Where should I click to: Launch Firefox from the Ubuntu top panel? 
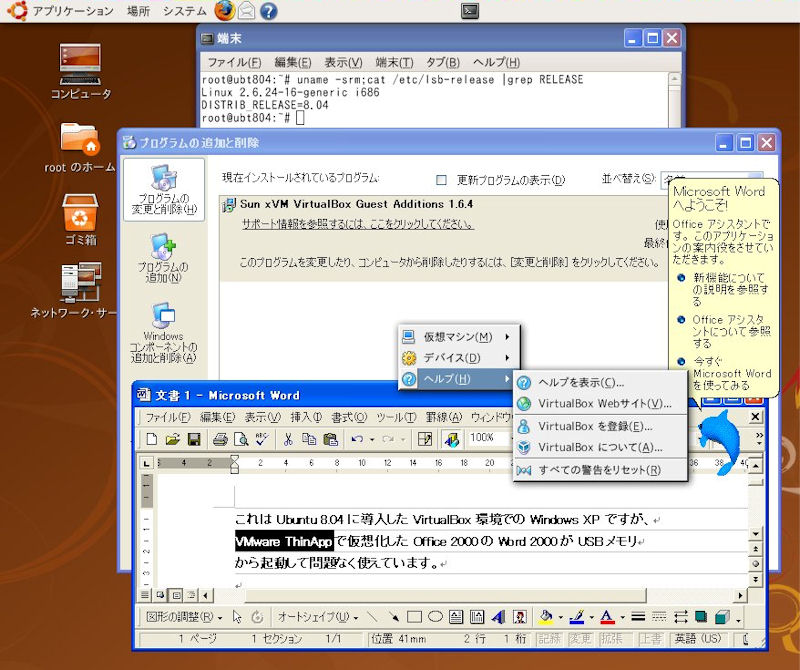point(224,11)
